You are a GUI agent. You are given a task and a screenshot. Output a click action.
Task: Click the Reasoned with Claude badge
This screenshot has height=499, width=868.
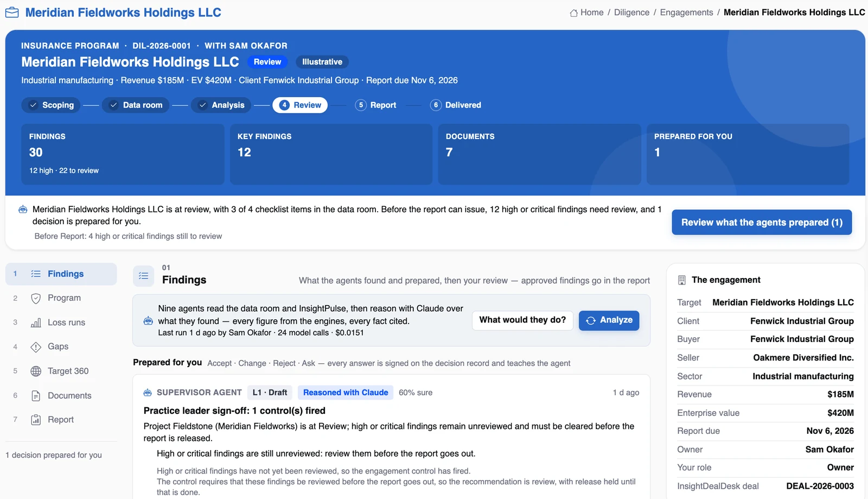point(346,392)
